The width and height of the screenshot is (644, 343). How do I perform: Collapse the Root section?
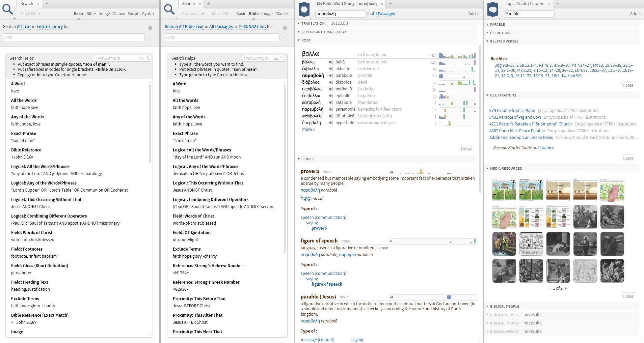point(299,40)
